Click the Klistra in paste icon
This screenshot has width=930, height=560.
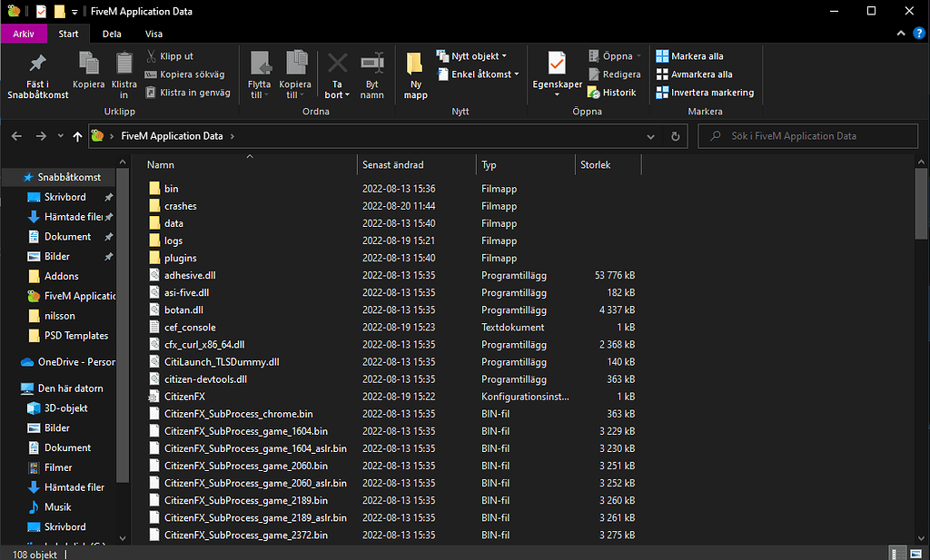[x=124, y=64]
